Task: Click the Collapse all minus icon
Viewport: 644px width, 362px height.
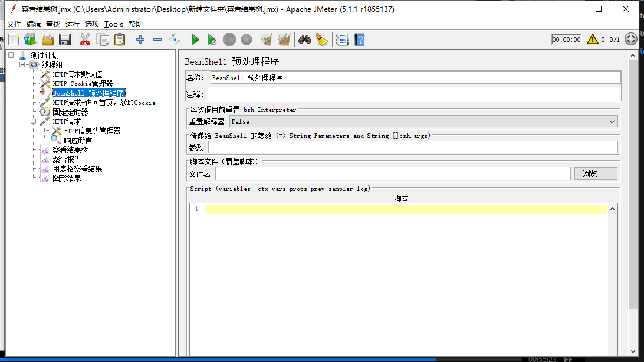Action: point(157,40)
